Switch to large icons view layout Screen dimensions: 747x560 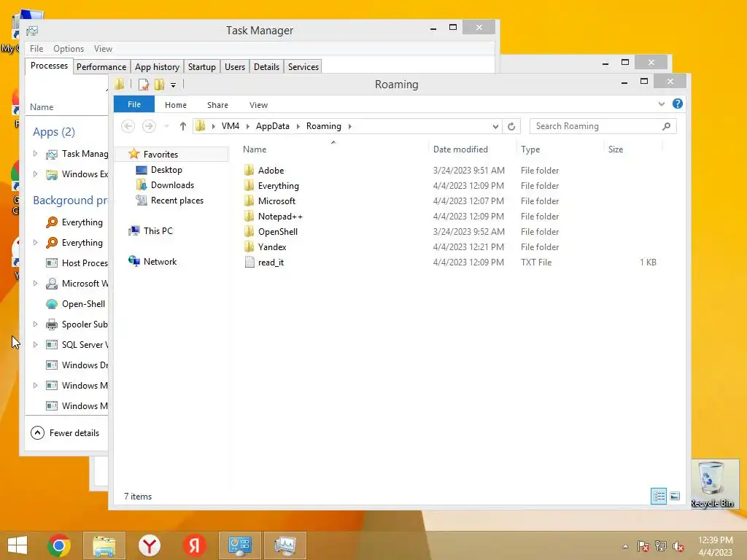click(x=675, y=496)
